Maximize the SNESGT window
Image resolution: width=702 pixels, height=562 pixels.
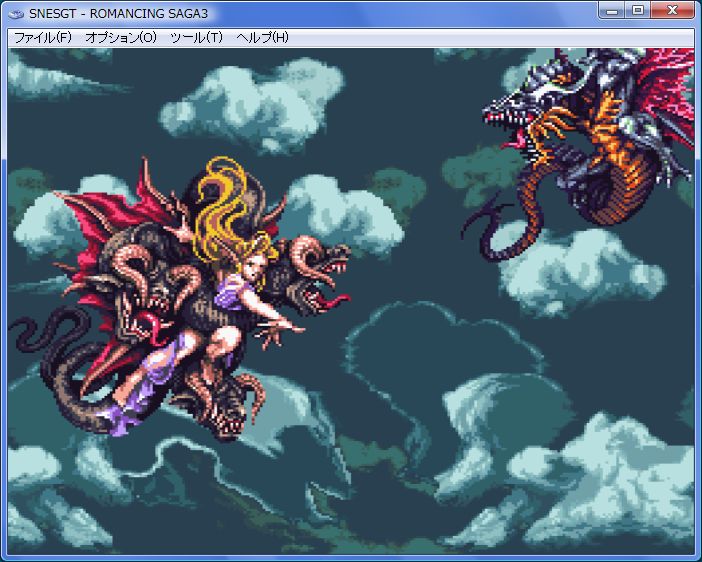click(x=638, y=11)
